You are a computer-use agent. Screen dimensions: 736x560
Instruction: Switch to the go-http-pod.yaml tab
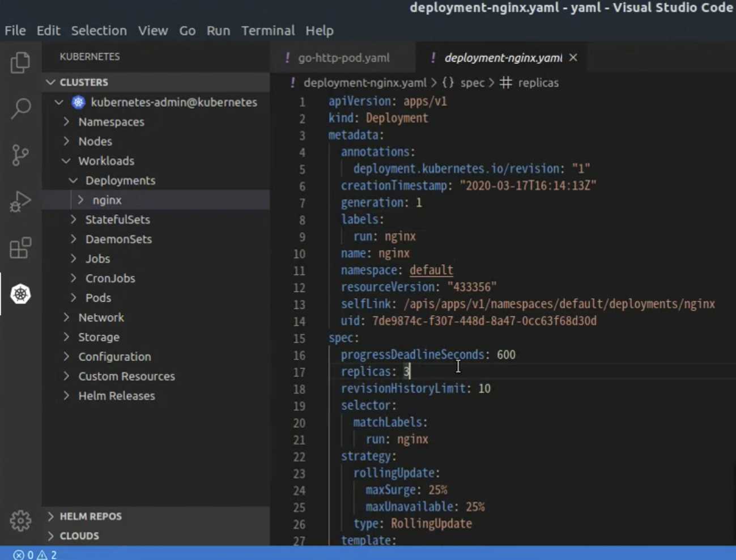(343, 58)
